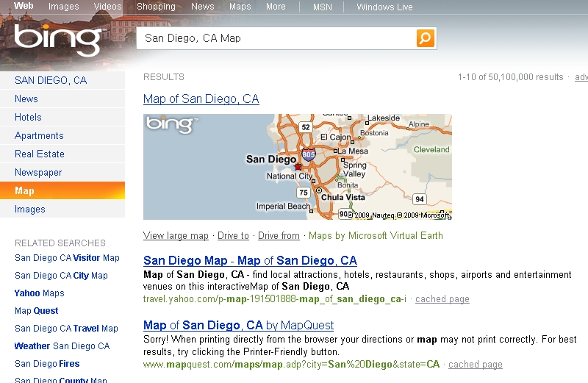The width and height of the screenshot is (588, 383).
Task: Expand the More menu in top navigation
Action: pyautogui.click(x=276, y=7)
